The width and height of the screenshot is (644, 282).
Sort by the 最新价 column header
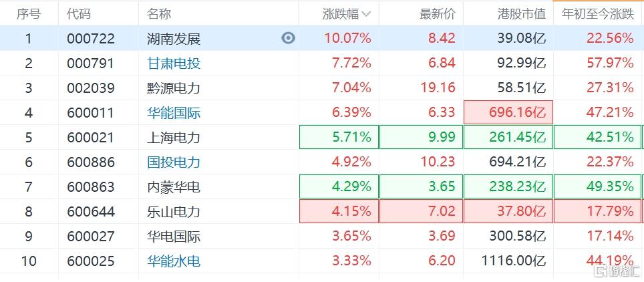tap(437, 13)
